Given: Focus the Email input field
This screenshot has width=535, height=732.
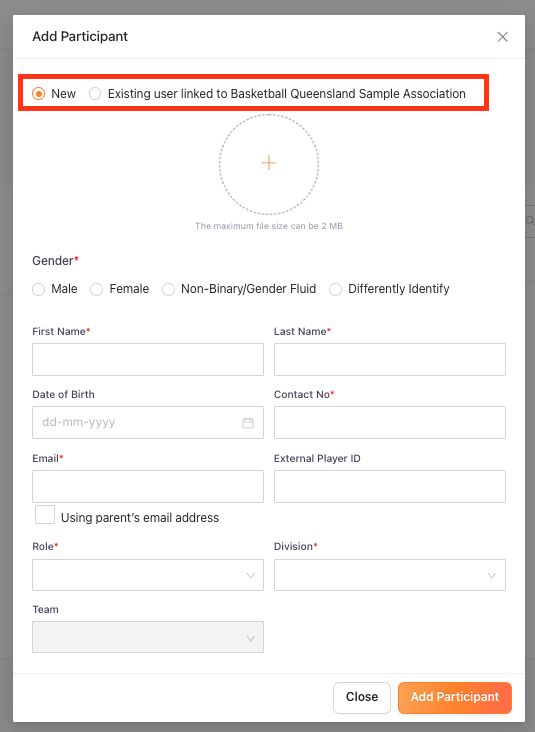Looking at the screenshot, I should pos(148,486).
